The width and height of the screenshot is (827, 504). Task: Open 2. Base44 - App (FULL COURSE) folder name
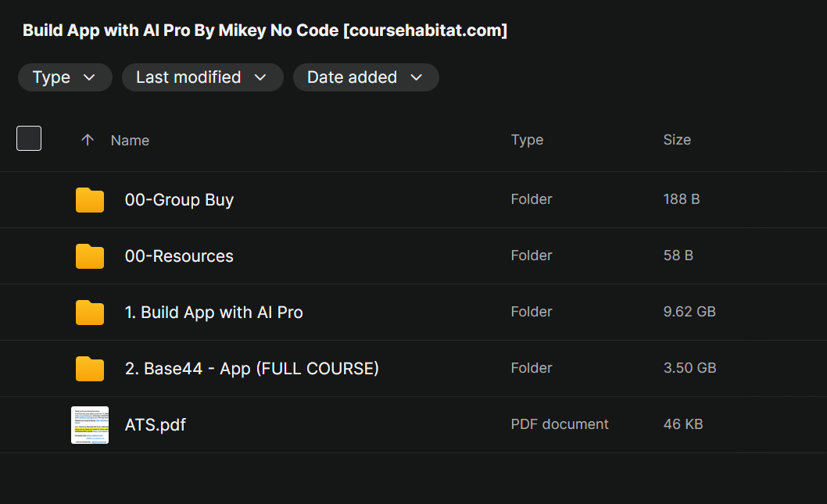coord(252,369)
